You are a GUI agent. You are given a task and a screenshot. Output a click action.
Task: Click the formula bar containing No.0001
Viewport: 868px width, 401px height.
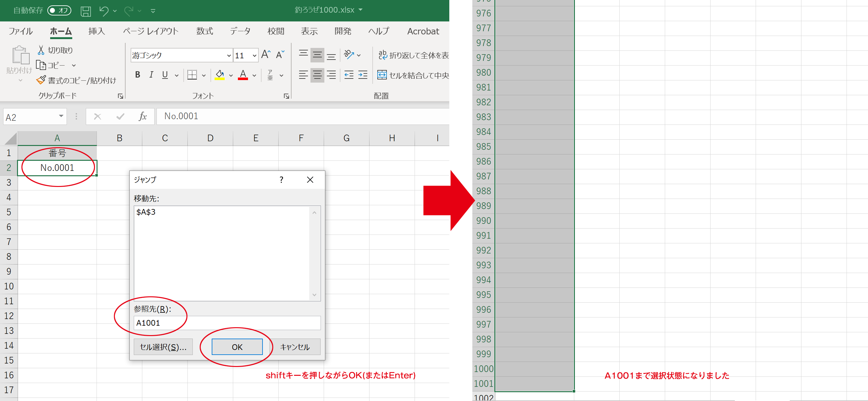point(303,117)
